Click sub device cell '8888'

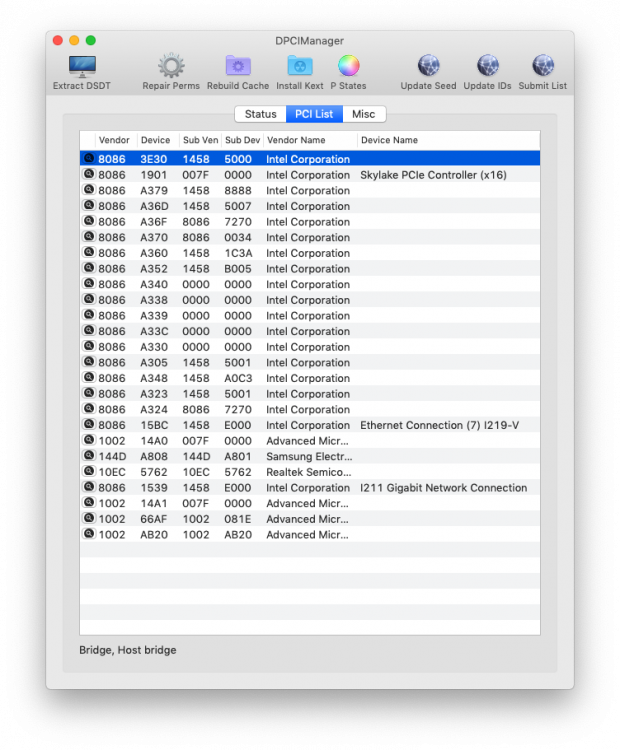(x=238, y=190)
